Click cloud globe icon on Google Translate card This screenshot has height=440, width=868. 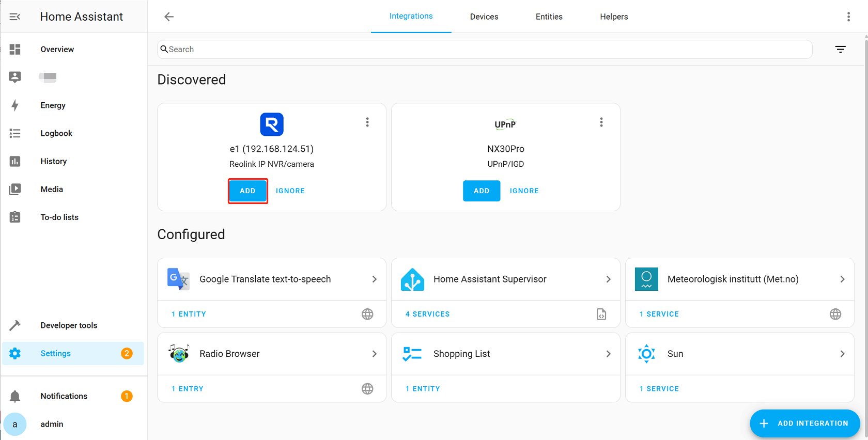pos(367,314)
